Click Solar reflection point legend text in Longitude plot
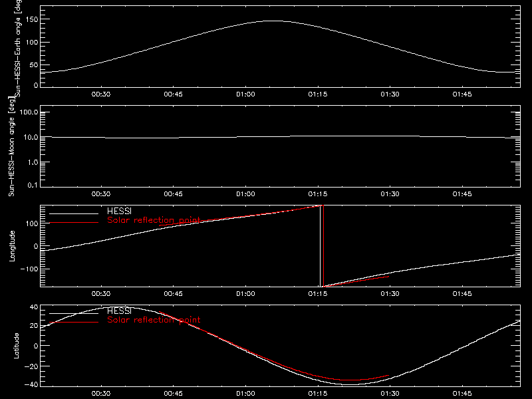Image resolution: width=532 pixels, height=399 pixels. click(x=154, y=220)
